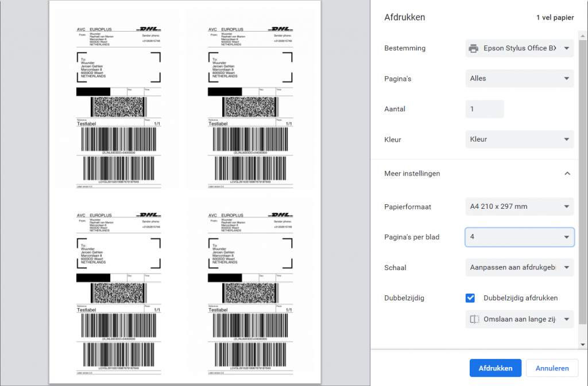Click the scrollbar down arrow

tap(582, 345)
